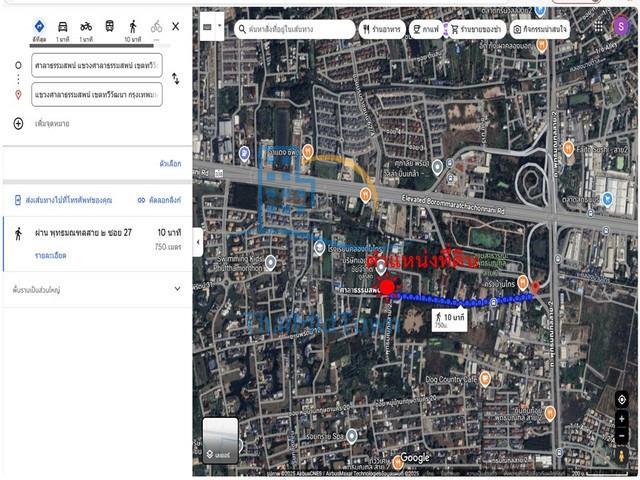Center map on your location

click(x=622, y=400)
